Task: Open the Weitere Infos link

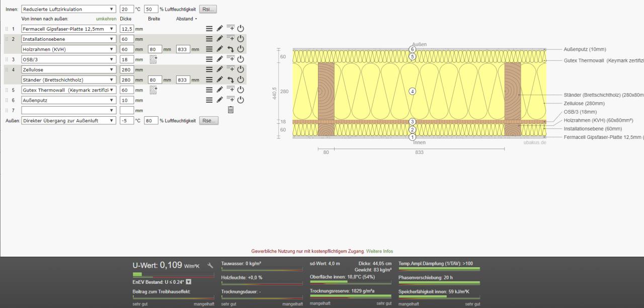Action: pos(379,251)
